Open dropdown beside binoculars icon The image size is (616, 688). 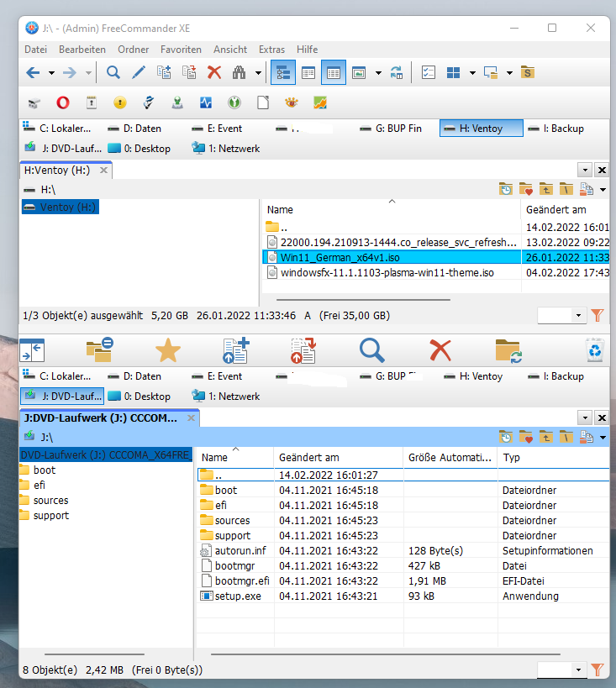point(258,73)
